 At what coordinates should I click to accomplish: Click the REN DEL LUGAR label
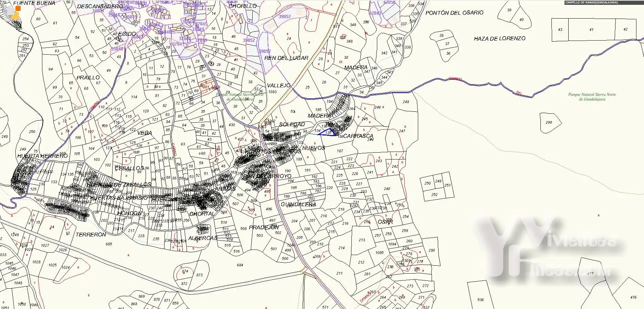coord(286,58)
